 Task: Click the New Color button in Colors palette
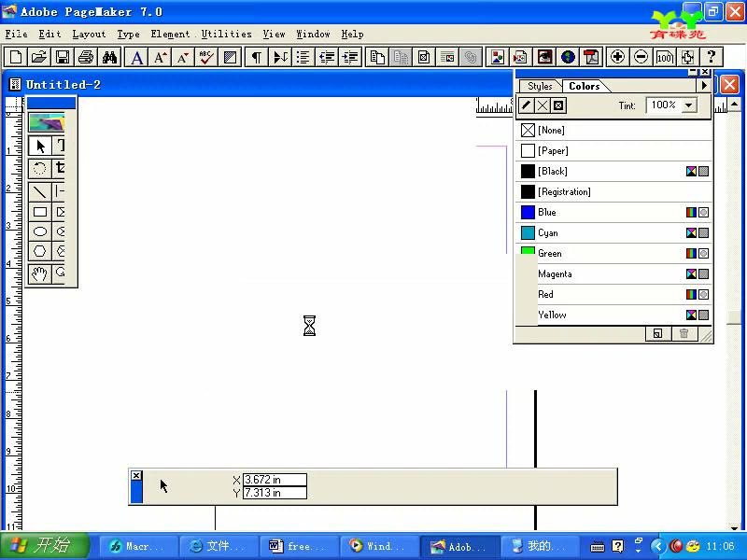coord(657,334)
